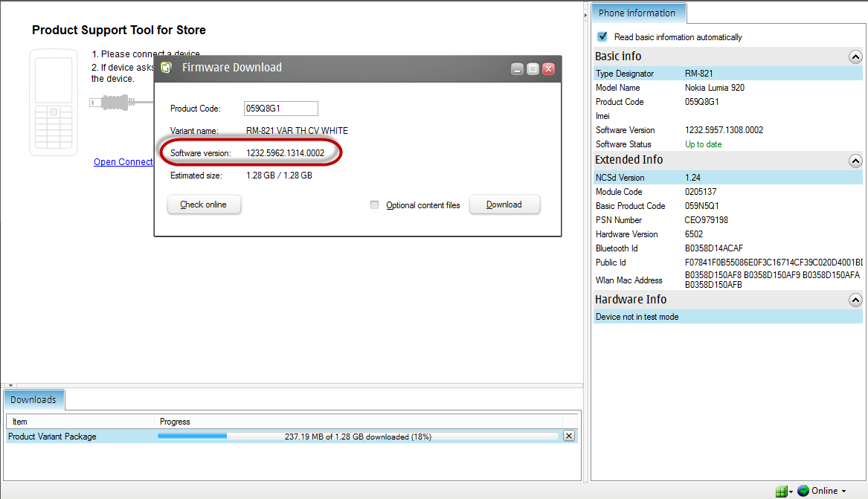Click the variant name RM-821 VAR TH CV WHITE
This screenshot has height=499, width=868.
click(298, 131)
